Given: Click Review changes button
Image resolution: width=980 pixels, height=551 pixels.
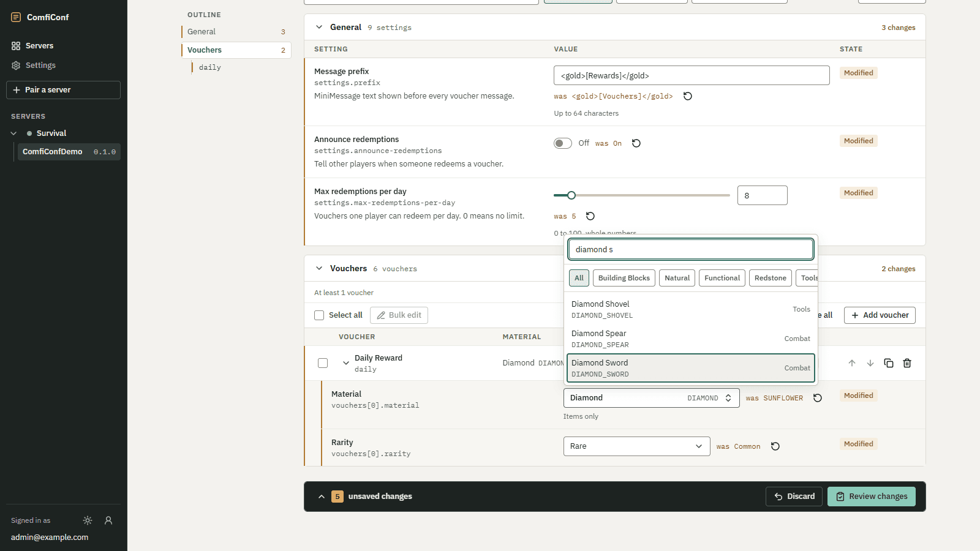Looking at the screenshot, I should (x=872, y=497).
